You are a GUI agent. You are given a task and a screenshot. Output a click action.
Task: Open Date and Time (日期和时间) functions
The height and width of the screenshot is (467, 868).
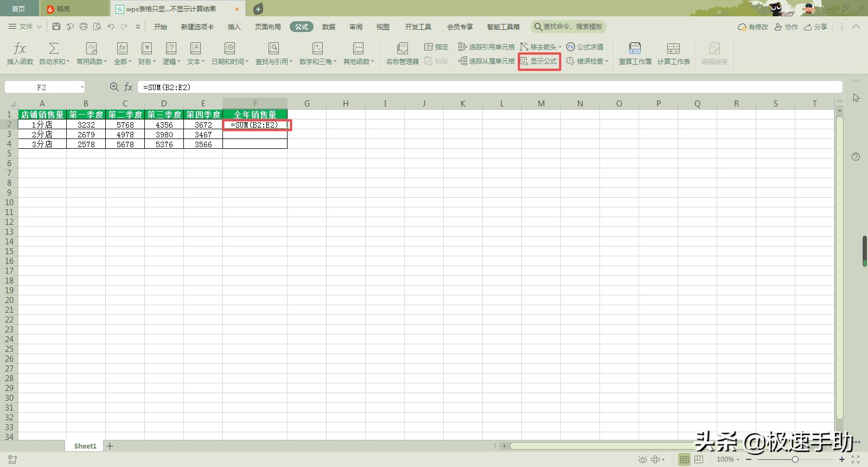click(229, 54)
